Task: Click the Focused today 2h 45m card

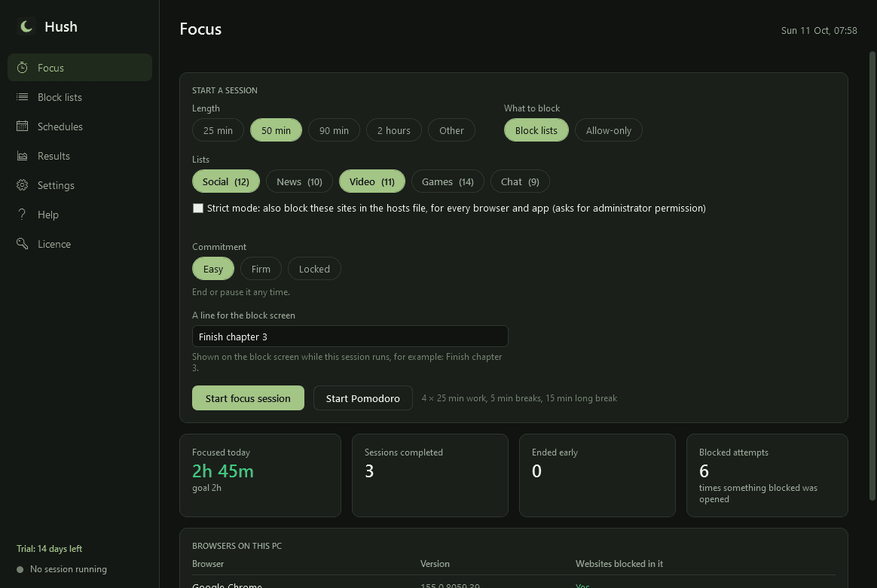Action: (x=260, y=476)
